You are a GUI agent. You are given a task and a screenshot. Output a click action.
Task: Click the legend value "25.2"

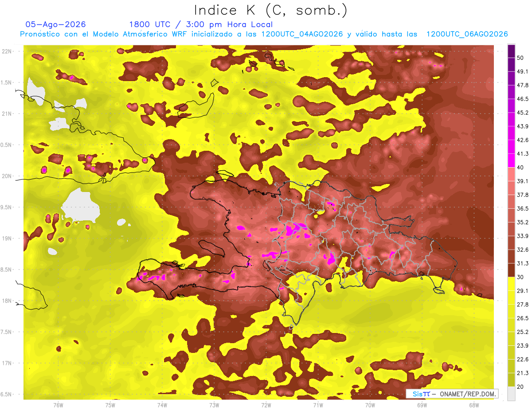523,332
